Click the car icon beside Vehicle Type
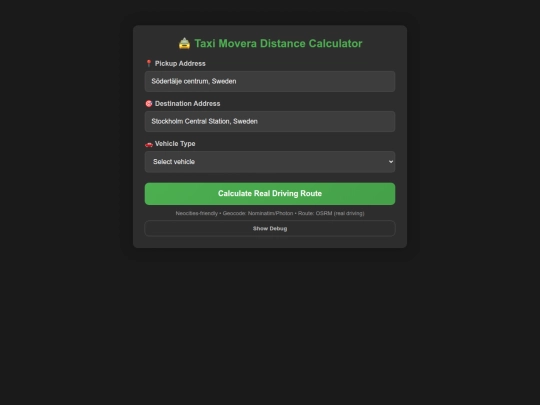The image size is (540, 405). (149, 144)
